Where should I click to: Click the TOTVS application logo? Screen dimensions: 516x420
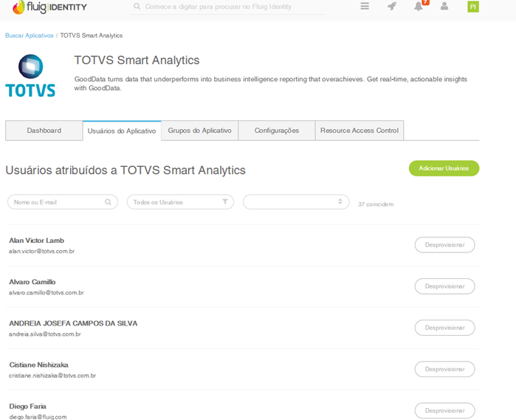pyautogui.click(x=30, y=76)
